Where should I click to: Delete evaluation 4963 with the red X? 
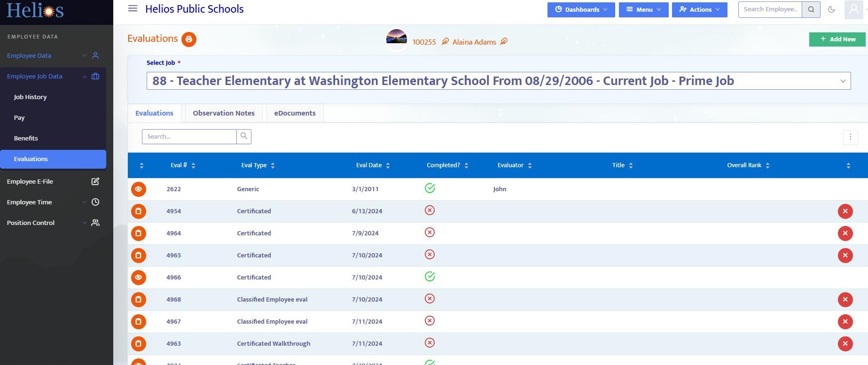pyautogui.click(x=845, y=343)
